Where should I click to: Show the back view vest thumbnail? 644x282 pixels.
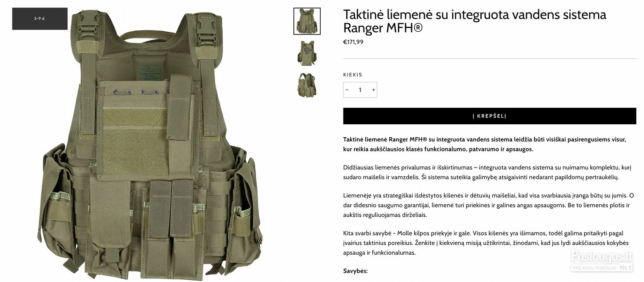307,53
